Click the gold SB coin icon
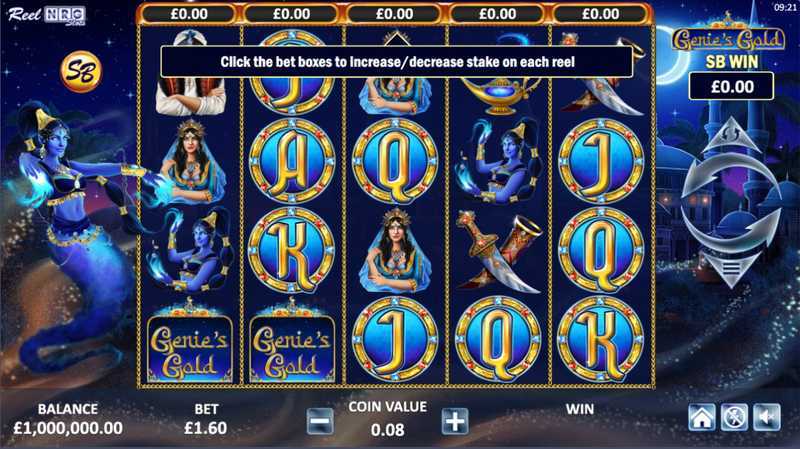Screen dimensions: 800x449 pos(81,71)
